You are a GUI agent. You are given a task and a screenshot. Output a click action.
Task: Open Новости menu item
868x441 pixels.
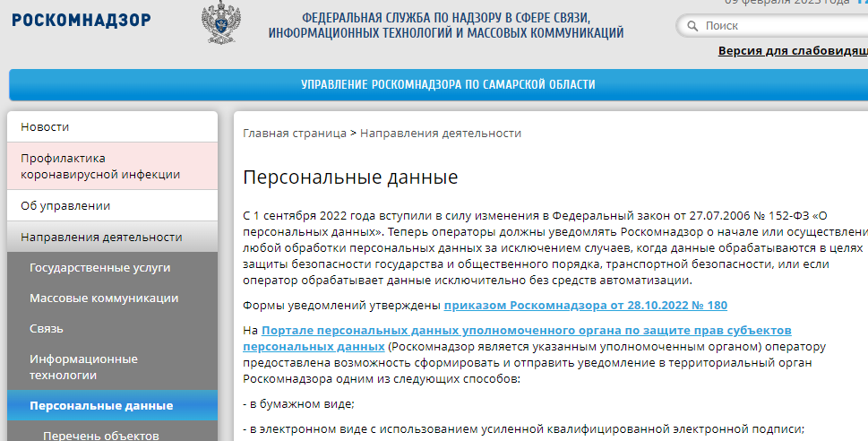tap(112, 127)
